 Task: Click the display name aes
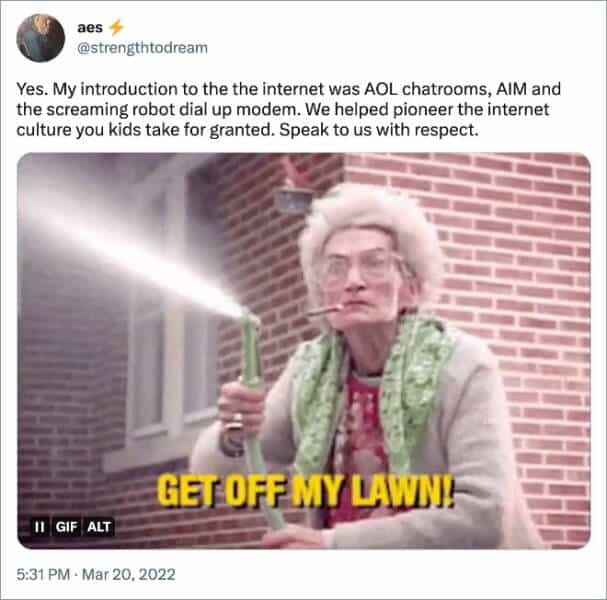90,27
